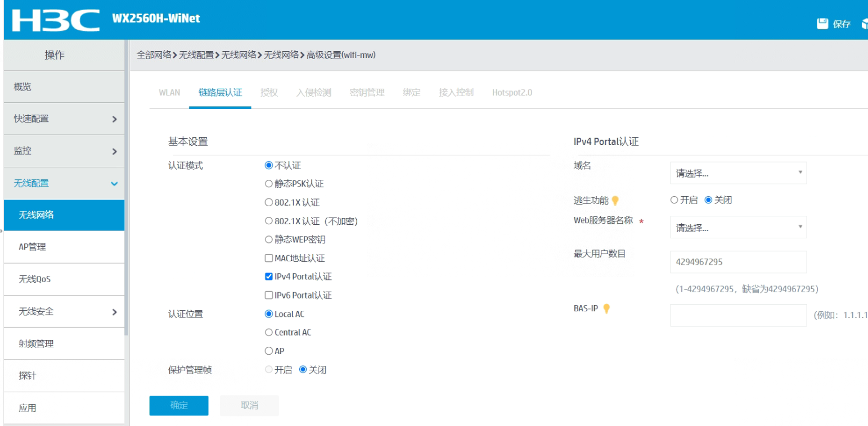The image size is (868, 426).
Task: Click 高级设置(wifi-mw) breadcrumb text
Action: [x=341, y=55]
